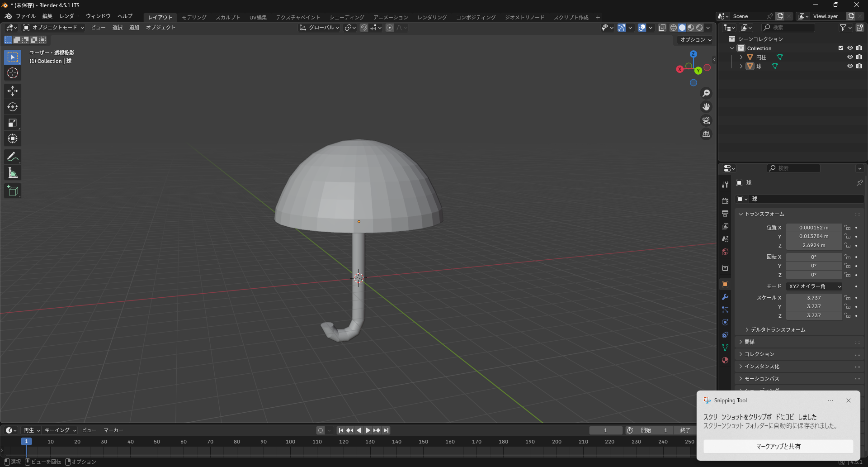This screenshot has height=467, width=868.
Task: Select the Scale tool in left toolbar
Action: coord(13,123)
